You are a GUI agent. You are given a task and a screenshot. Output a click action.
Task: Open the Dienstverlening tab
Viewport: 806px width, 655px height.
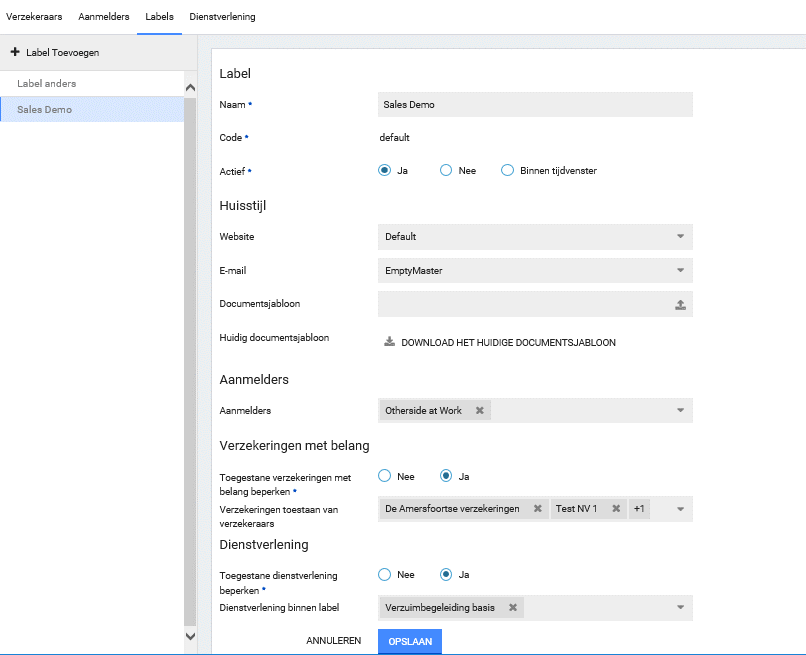(222, 17)
